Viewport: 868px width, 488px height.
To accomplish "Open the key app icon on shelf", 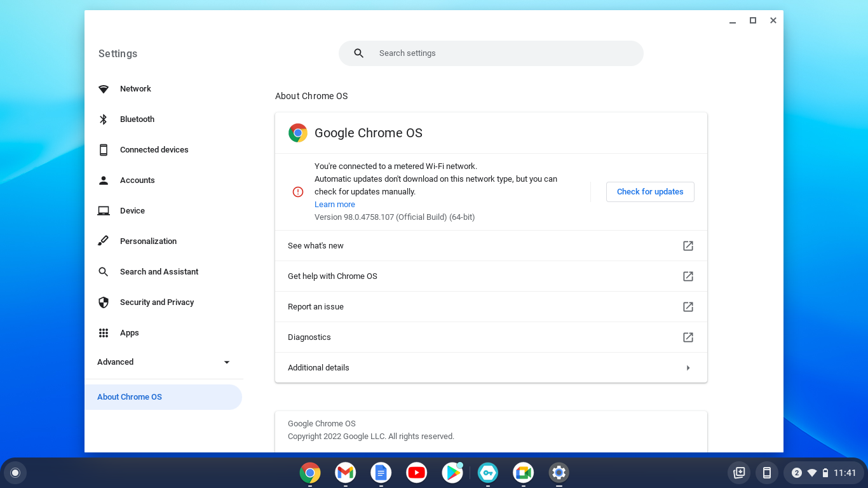I will pyautogui.click(x=488, y=473).
